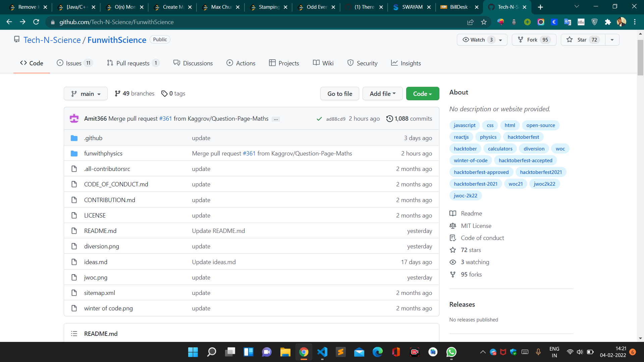Open the README table of contents icon

click(74, 334)
